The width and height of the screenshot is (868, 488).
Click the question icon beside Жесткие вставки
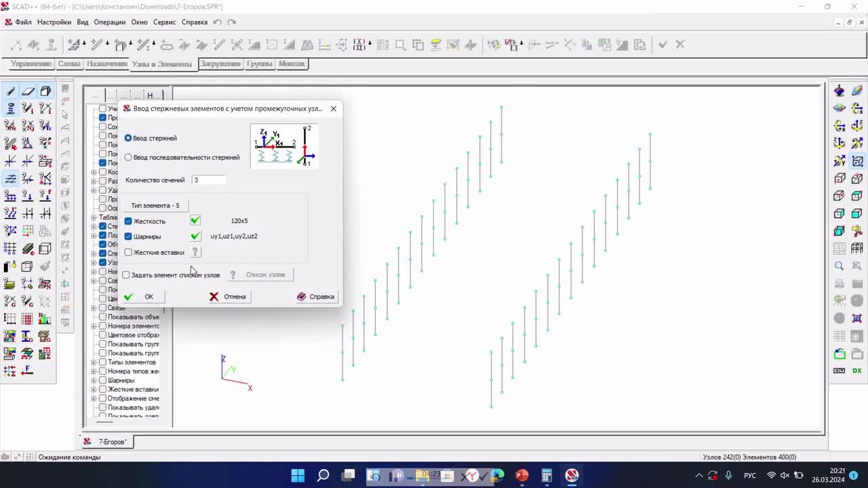(x=195, y=252)
